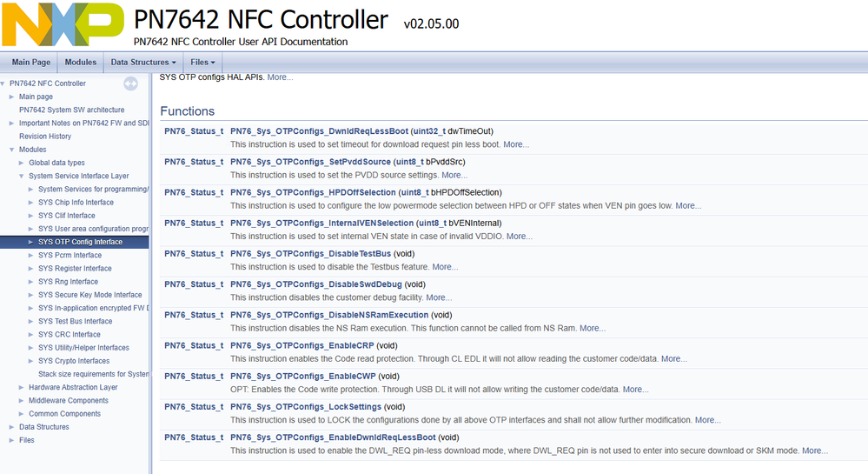Expand the Data Structures tree node

click(11, 427)
